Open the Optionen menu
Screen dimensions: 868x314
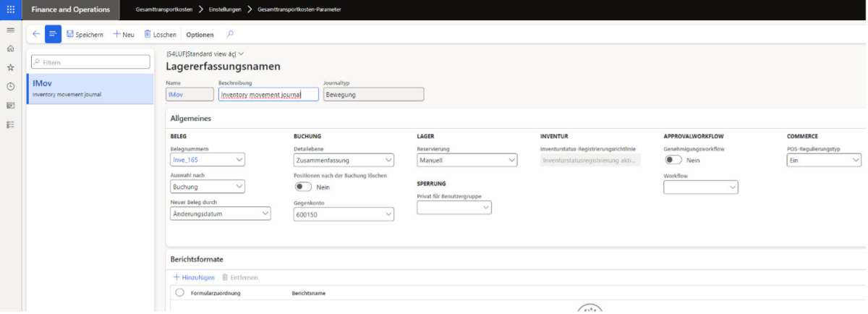coord(200,35)
